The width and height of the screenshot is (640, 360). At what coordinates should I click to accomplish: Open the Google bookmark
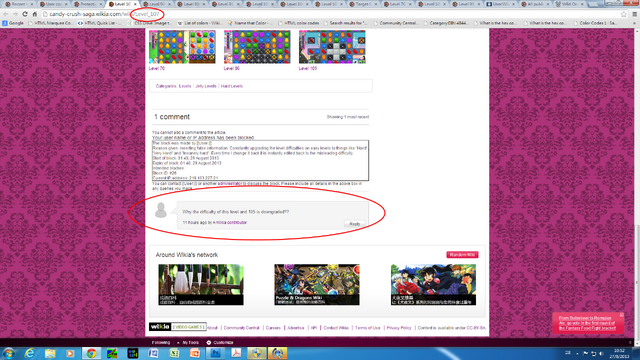click(13, 23)
